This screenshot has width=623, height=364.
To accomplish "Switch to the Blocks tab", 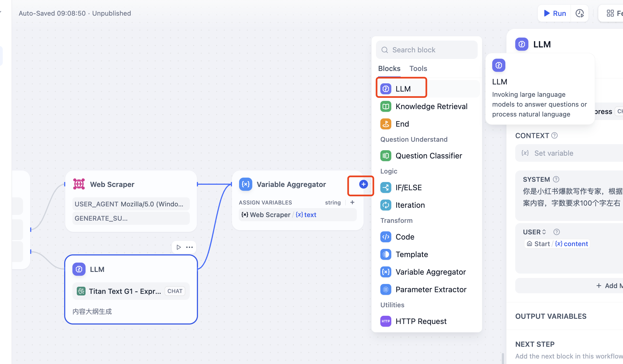I will pyautogui.click(x=389, y=69).
